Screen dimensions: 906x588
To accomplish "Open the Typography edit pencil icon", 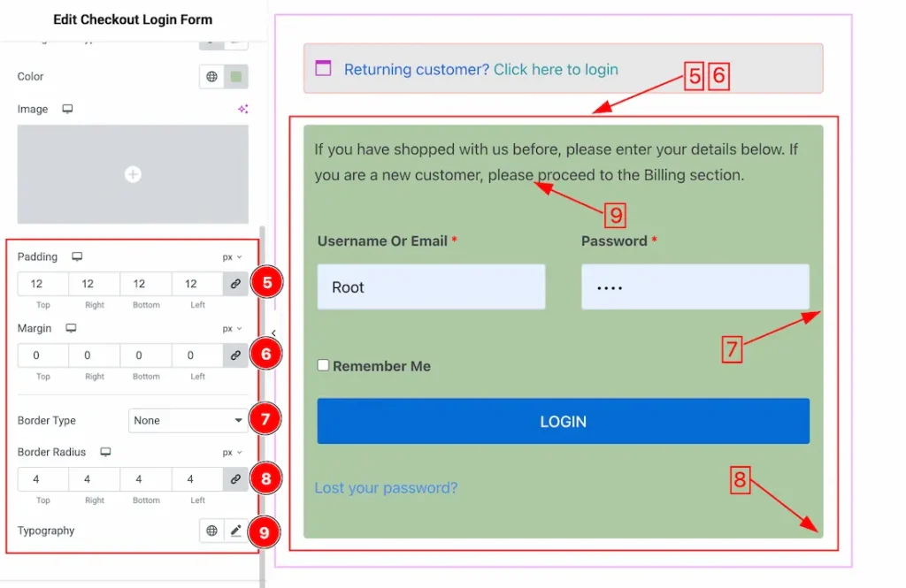I will point(236,531).
